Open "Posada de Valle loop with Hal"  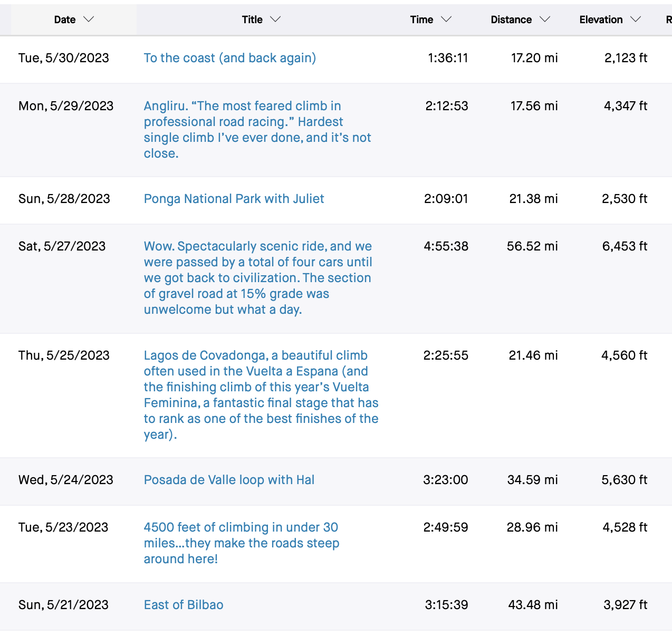[x=229, y=480]
